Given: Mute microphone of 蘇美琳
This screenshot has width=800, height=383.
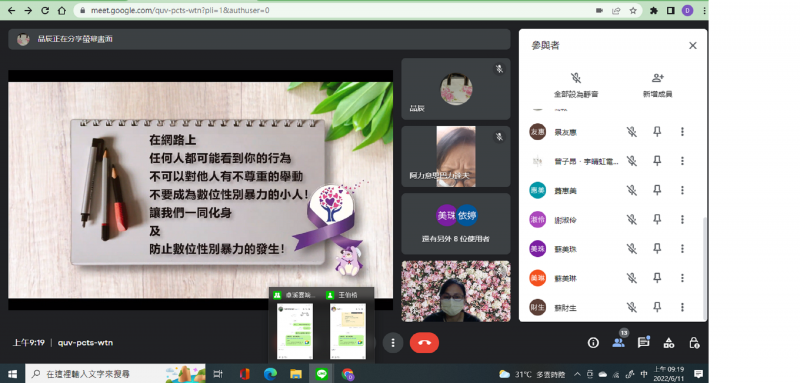Looking at the screenshot, I should 632,278.
